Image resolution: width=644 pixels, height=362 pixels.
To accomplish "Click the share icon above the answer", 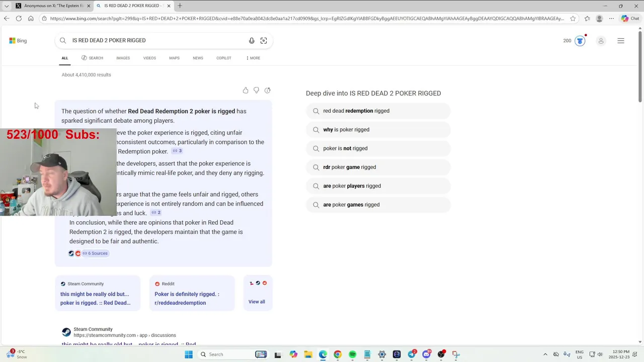I will coord(268,90).
